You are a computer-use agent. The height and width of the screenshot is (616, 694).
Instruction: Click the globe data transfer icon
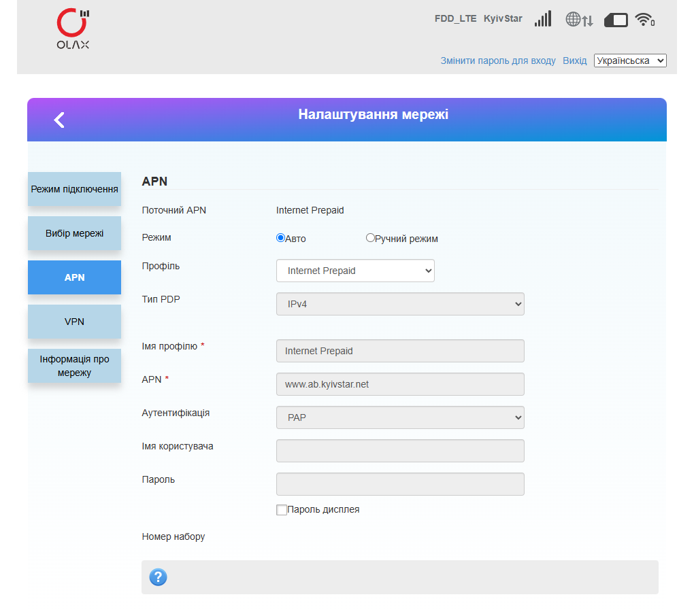tap(579, 20)
